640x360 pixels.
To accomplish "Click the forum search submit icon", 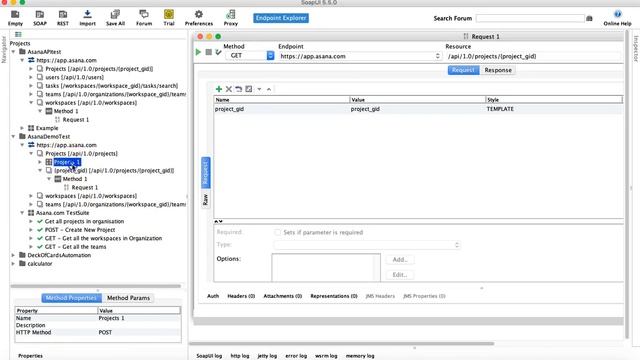I will (589, 18).
